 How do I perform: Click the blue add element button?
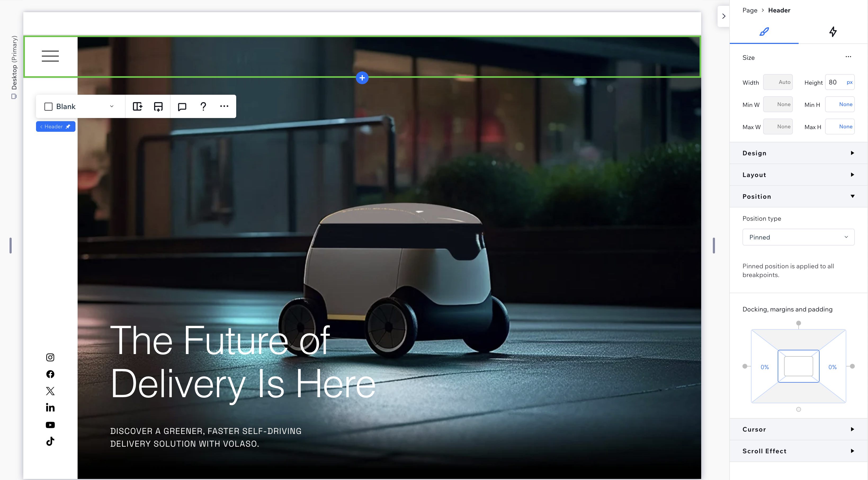coord(363,78)
